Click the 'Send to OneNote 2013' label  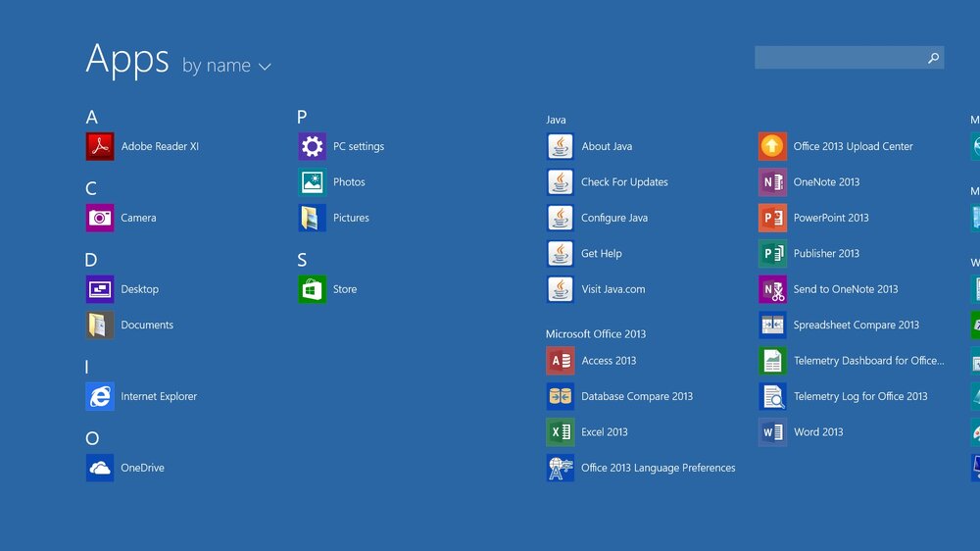click(x=846, y=289)
